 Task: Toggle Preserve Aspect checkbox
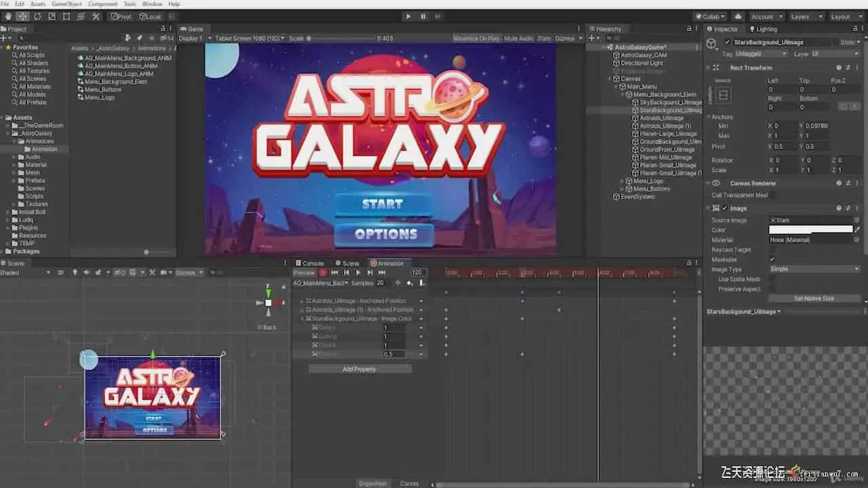772,289
